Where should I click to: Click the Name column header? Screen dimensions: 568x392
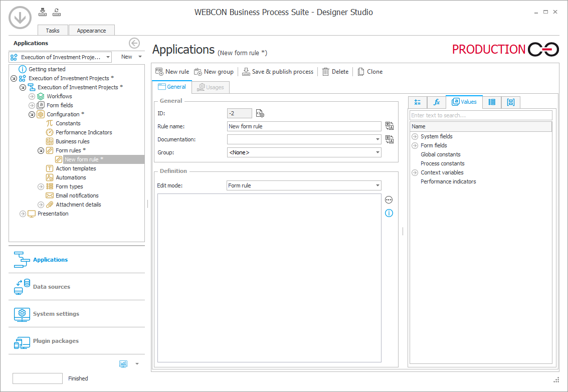pos(481,126)
